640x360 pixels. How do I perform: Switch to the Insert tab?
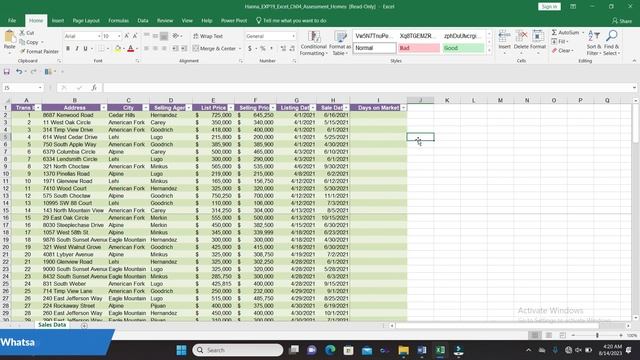[x=58, y=20]
